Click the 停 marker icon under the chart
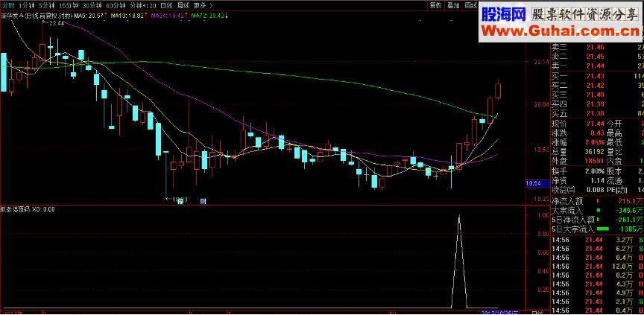The width and height of the screenshot is (644, 315). (x=180, y=201)
